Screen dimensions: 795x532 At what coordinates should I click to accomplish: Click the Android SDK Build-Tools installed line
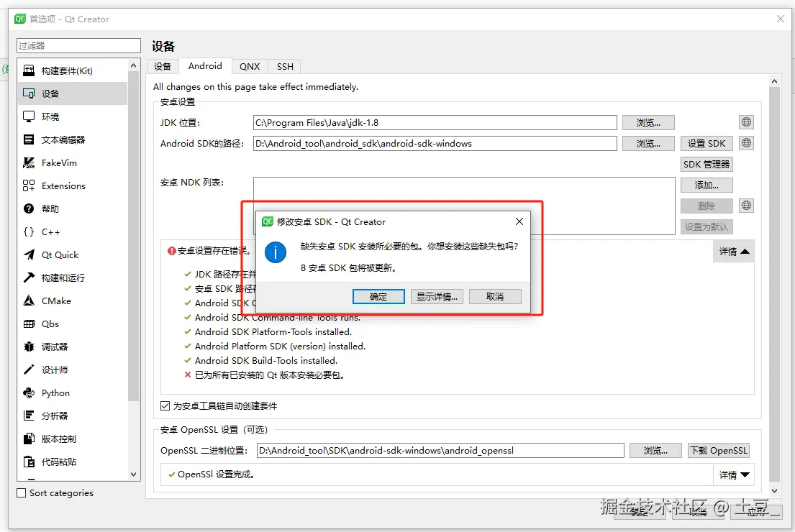point(266,361)
